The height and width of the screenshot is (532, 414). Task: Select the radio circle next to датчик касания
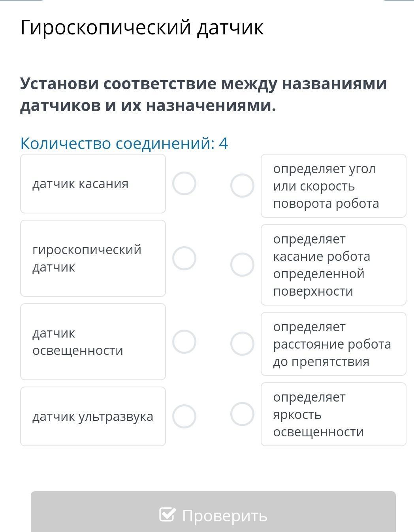click(184, 184)
